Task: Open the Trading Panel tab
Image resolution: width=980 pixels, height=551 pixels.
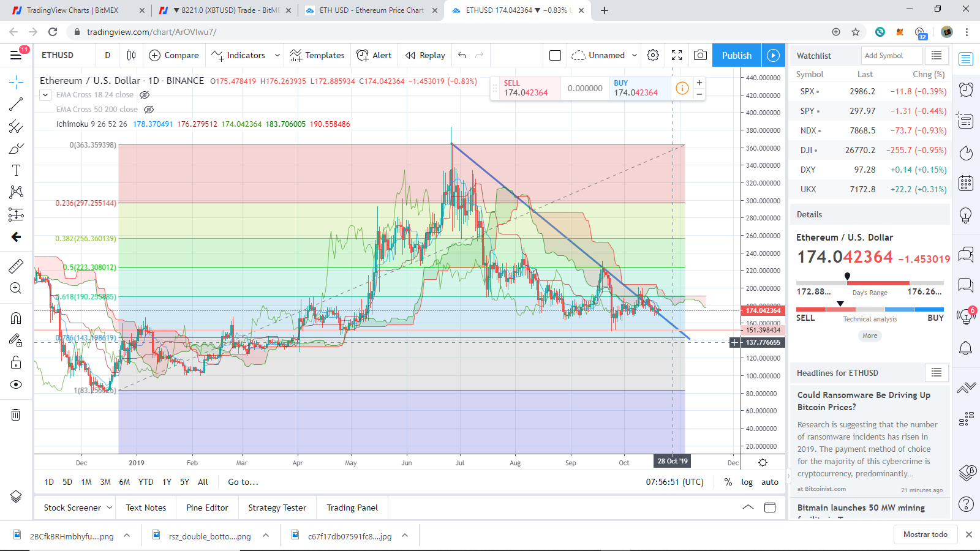Action: click(x=352, y=508)
